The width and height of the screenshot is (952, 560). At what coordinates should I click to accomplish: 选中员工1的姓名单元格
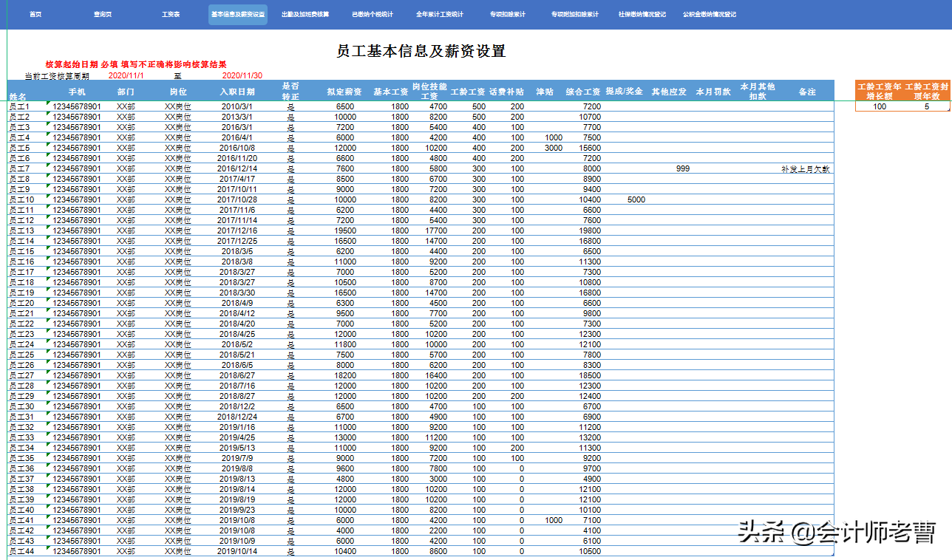click(x=16, y=106)
